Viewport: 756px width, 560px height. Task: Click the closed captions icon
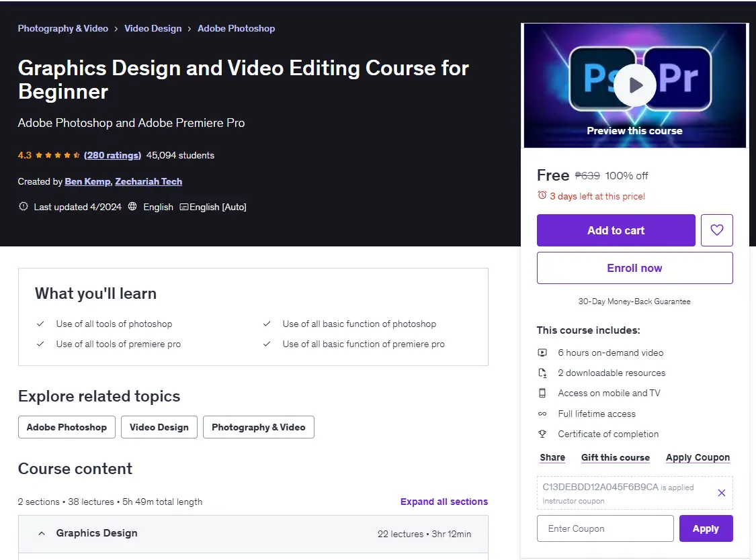click(x=183, y=207)
